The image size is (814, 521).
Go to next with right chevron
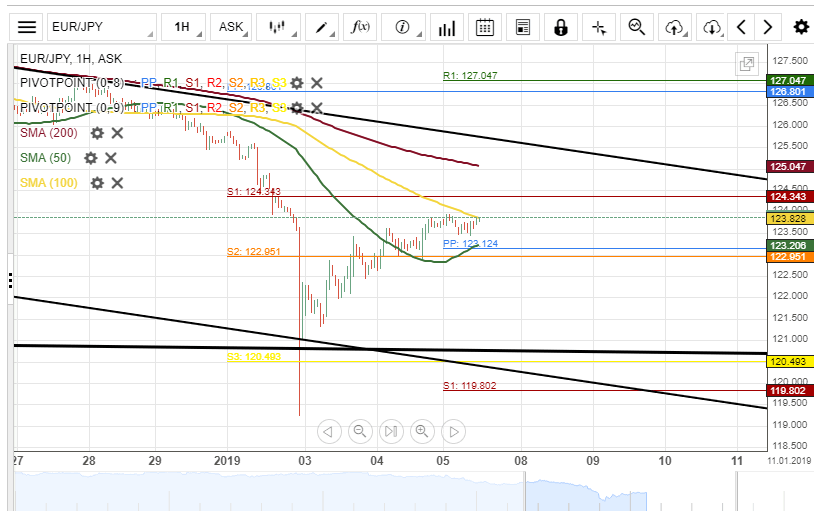pyautogui.click(x=768, y=27)
